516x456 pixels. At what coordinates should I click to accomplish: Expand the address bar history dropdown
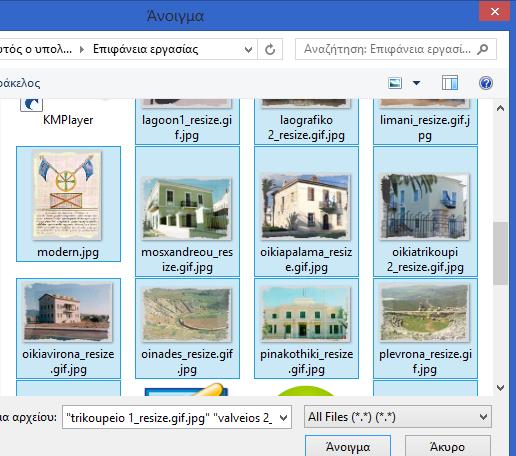coord(248,49)
